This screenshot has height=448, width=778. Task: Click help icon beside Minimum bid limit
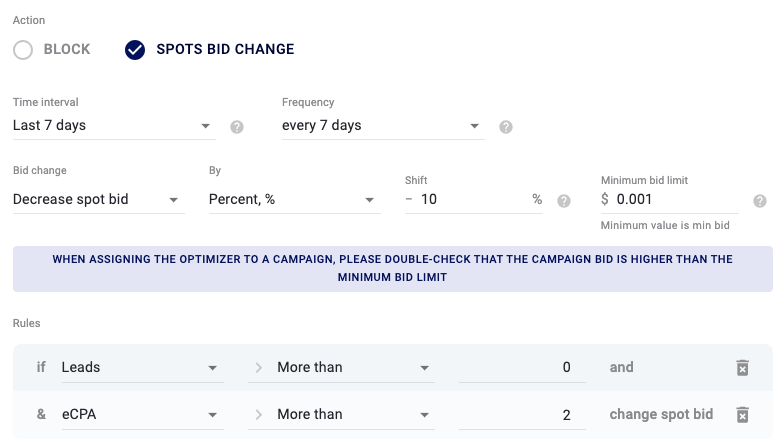(760, 201)
